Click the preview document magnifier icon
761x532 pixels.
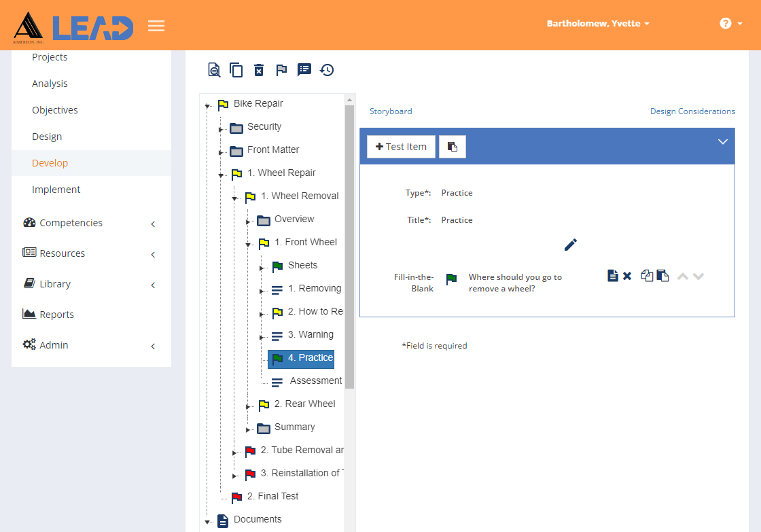coord(214,70)
